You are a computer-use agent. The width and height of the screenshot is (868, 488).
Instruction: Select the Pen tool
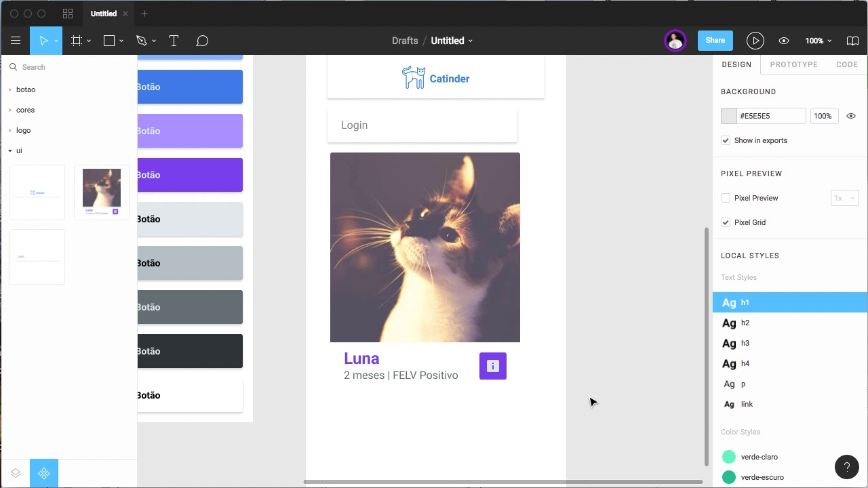coord(141,41)
